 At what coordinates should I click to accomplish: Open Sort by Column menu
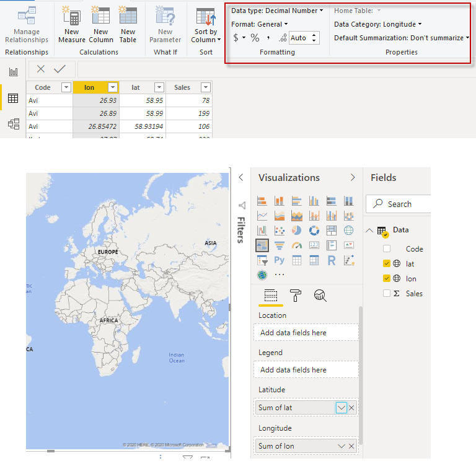tap(206, 25)
